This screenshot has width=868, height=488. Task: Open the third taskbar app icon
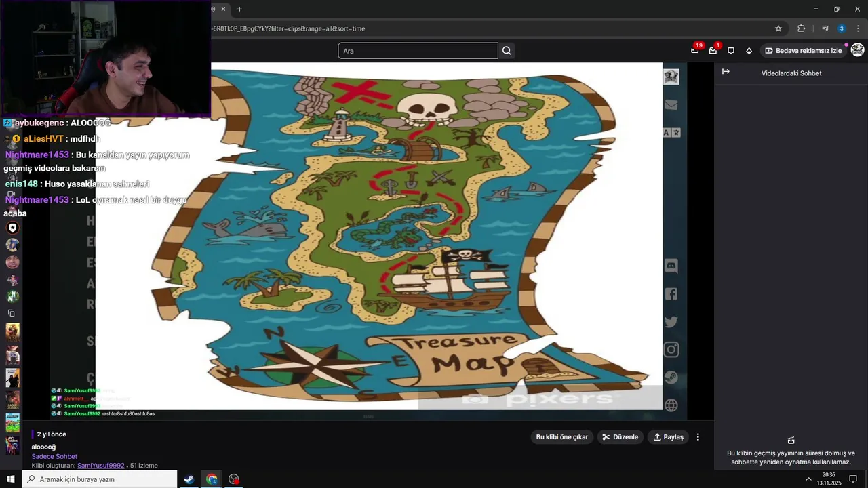pos(234,479)
